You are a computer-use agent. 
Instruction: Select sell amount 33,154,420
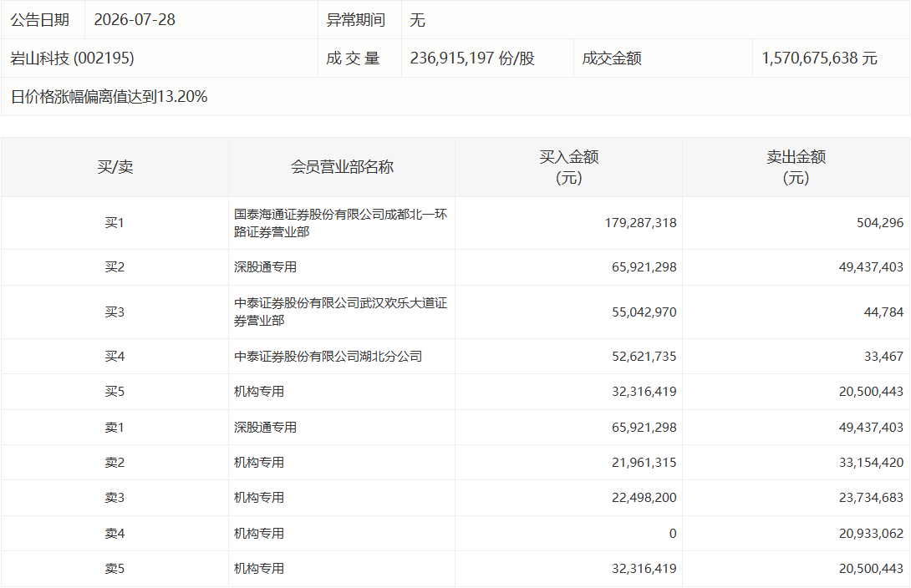[871, 463]
